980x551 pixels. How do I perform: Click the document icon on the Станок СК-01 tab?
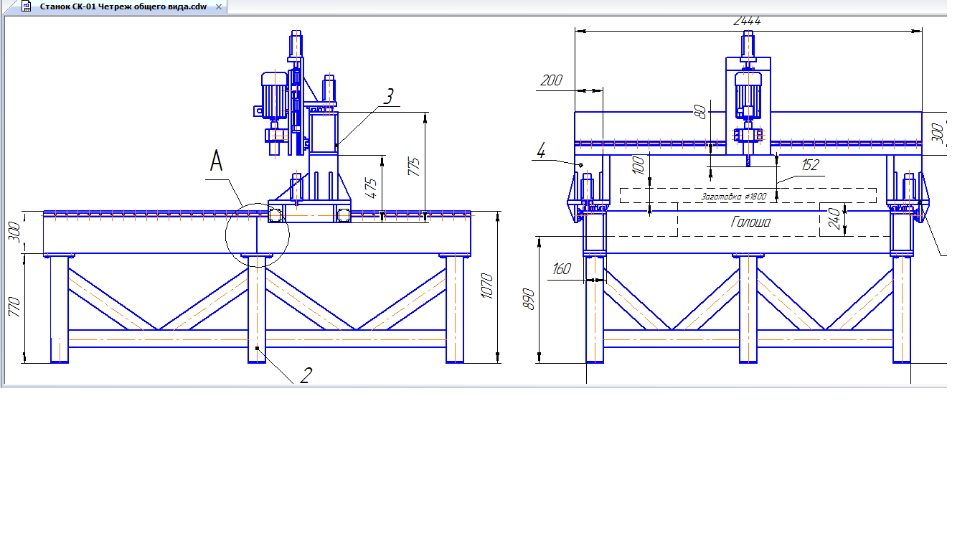(x=27, y=6)
